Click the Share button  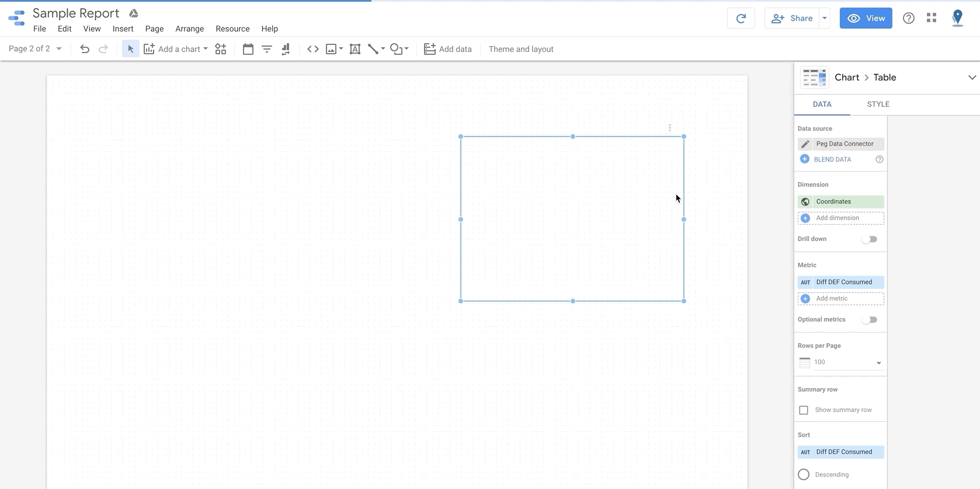792,18
